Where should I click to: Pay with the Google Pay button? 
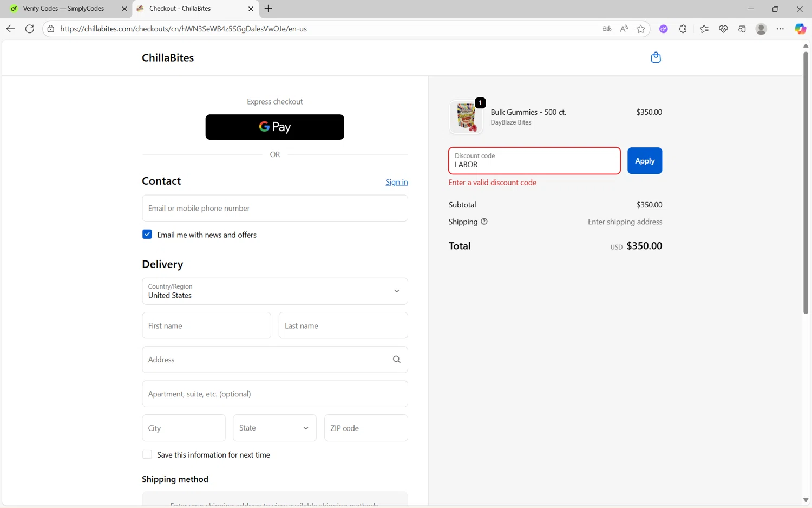(275, 127)
